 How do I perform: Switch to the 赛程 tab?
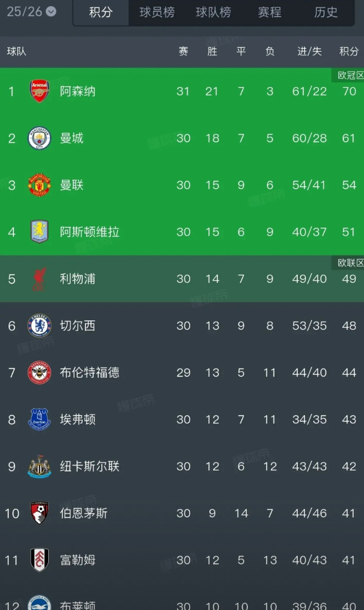tap(269, 13)
